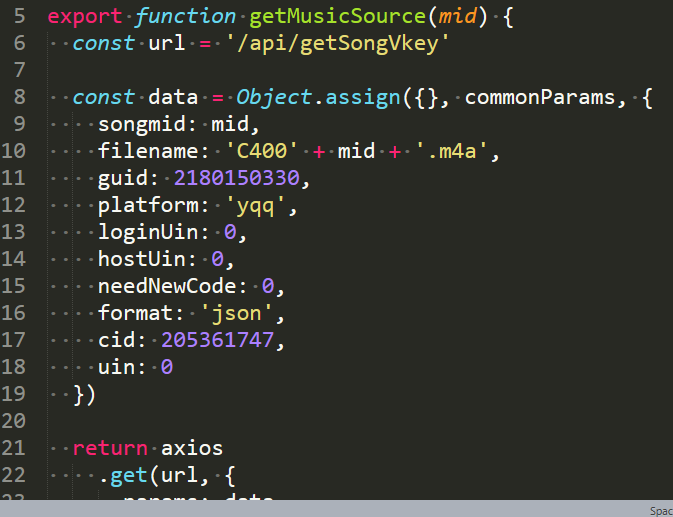Screen dimensions: 673x517
Task: Click the 'hostUin' property key
Action: 142,259
